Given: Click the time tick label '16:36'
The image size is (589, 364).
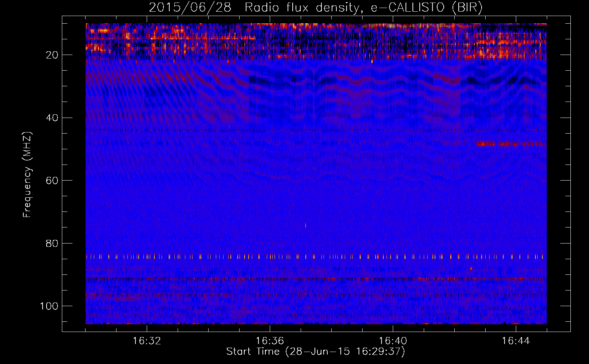Looking at the screenshot, I should tap(270, 341).
